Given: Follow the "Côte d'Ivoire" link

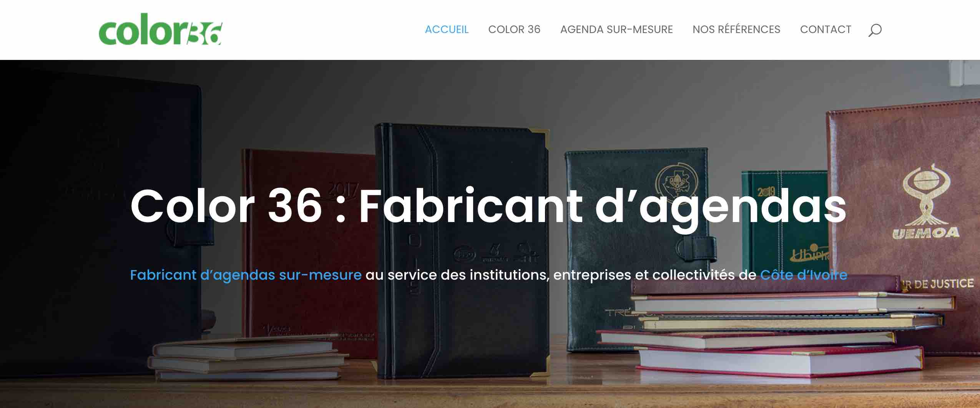Looking at the screenshot, I should pos(804,275).
